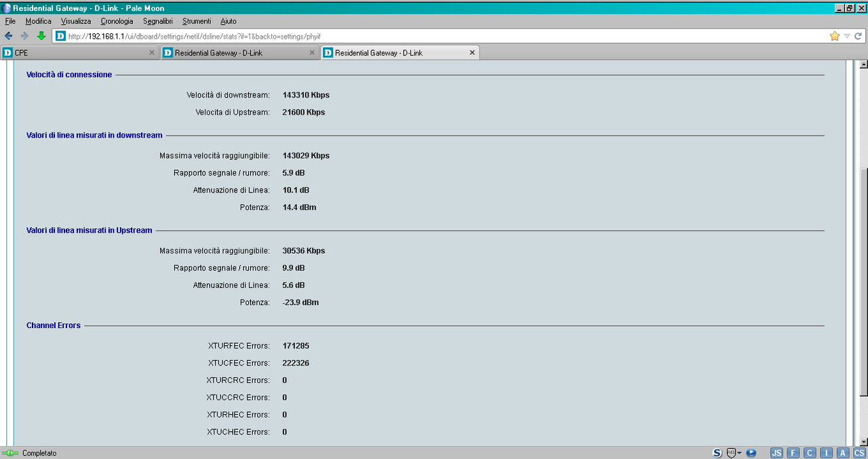Viewport: 868px width, 459px height.
Task: Open the Visualizza menu
Action: pyautogui.click(x=75, y=21)
